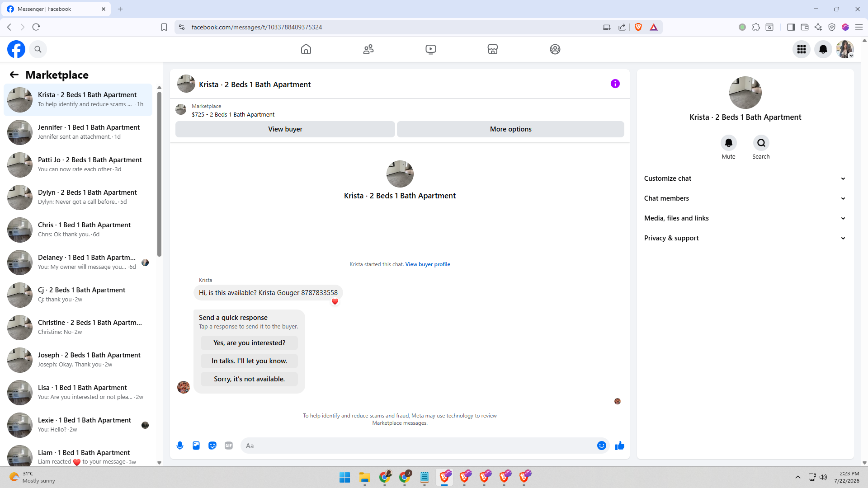Click the heart reaction on Krista's message
868x488 pixels.
pyautogui.click(x=335, y=301)
